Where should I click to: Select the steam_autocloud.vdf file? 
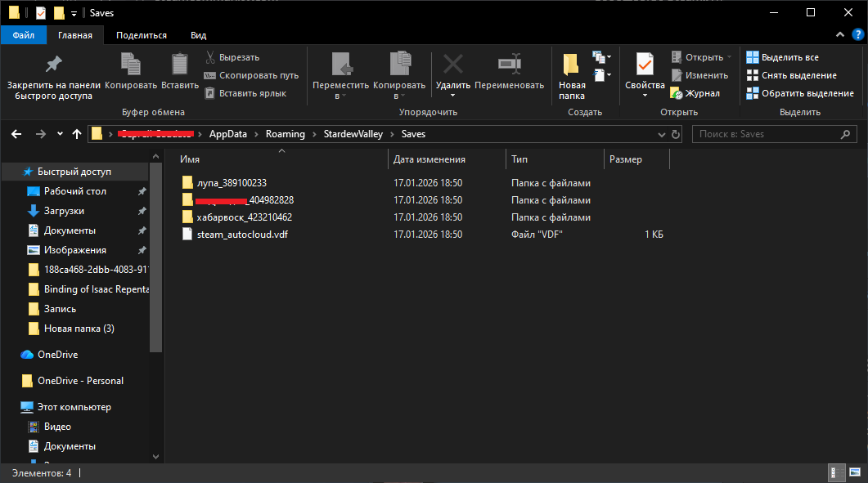click(236, 234)
